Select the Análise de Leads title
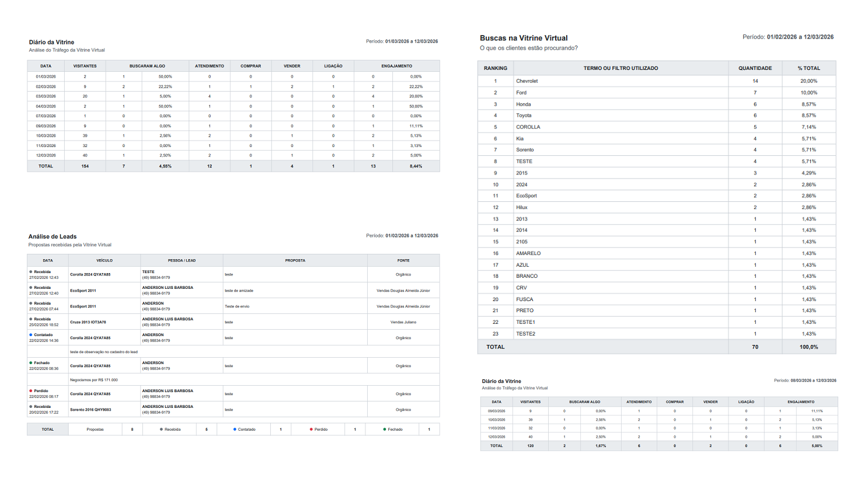Viewport: 868px width, 496px height. [53, 236]
